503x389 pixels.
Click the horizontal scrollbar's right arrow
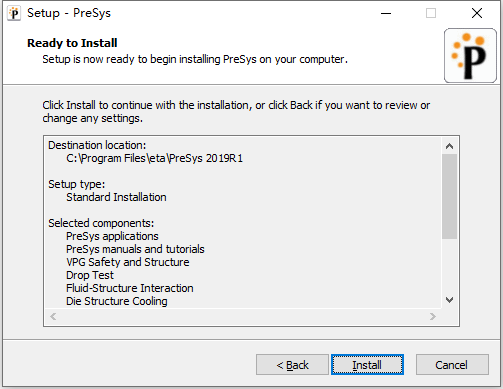click(433, 316)
